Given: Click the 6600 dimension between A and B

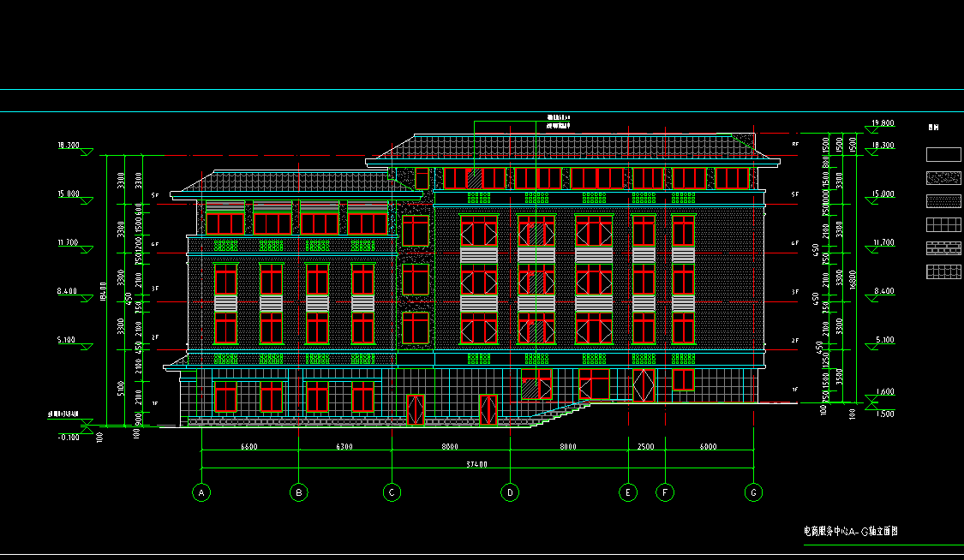Looking at the screenshot, I should [x=249, y=446].
